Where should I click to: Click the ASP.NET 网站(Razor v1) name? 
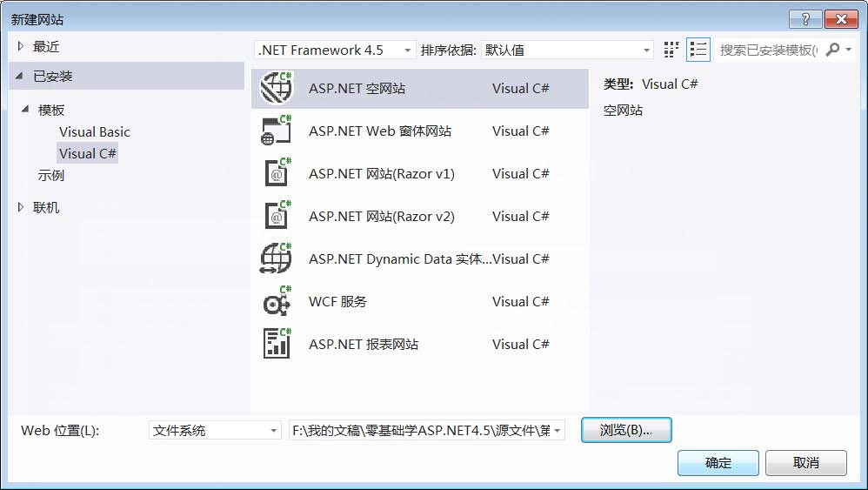tap(382, 174)
